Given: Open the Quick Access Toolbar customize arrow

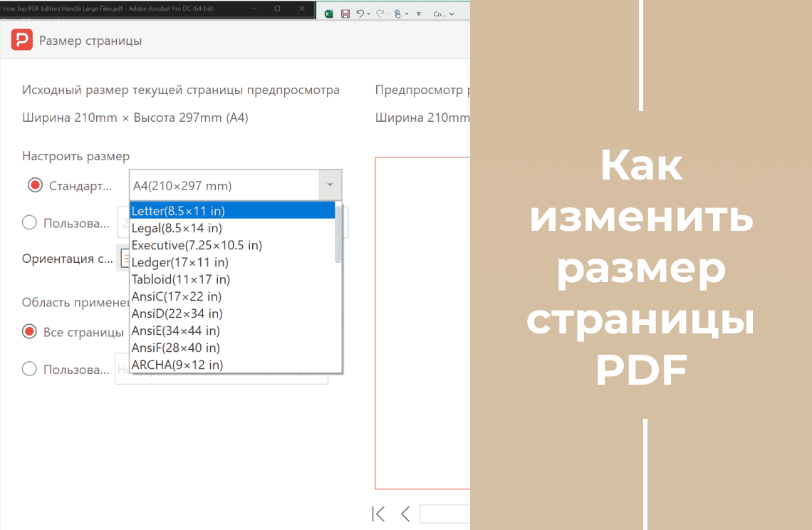Looking at the screenshot, I should pyautogui.click(x=419, y=14).
